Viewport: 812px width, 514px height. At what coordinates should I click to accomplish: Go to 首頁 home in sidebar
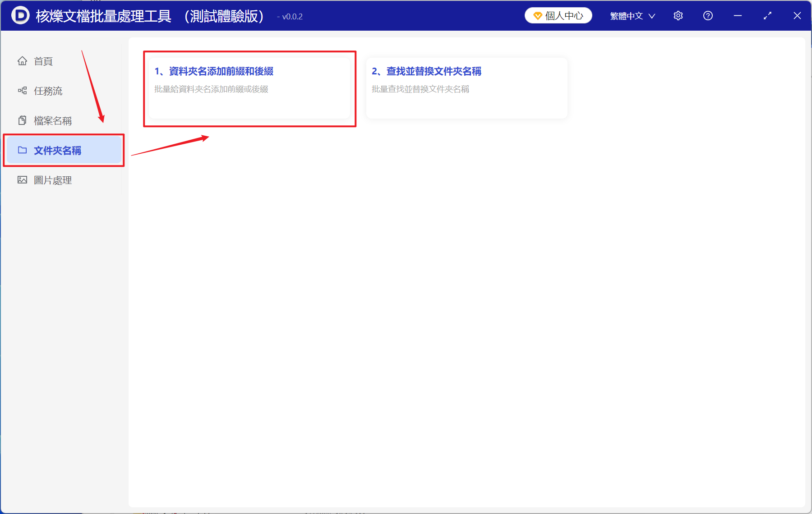click(64, 61)
